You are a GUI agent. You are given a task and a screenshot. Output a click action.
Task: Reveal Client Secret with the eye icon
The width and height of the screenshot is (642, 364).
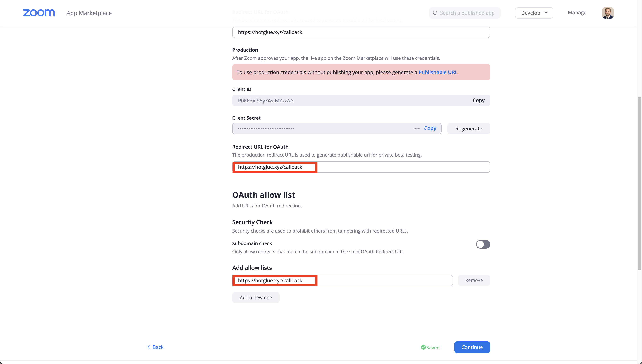pos(417,128)
